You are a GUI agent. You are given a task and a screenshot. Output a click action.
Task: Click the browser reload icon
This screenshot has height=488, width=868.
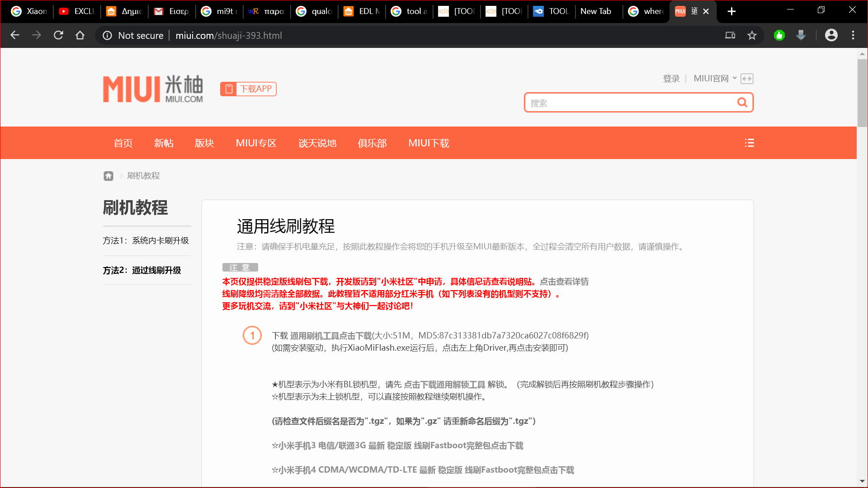pos(58,35)
